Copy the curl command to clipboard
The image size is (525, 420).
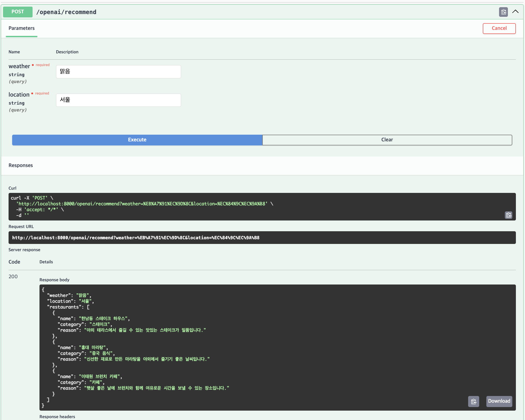tap(508, 215)
